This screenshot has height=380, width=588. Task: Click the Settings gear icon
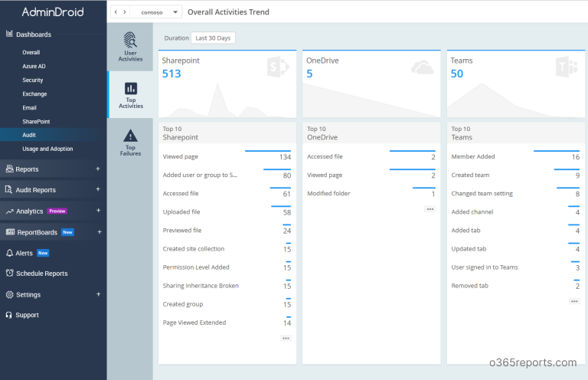(x=9, y=294)
